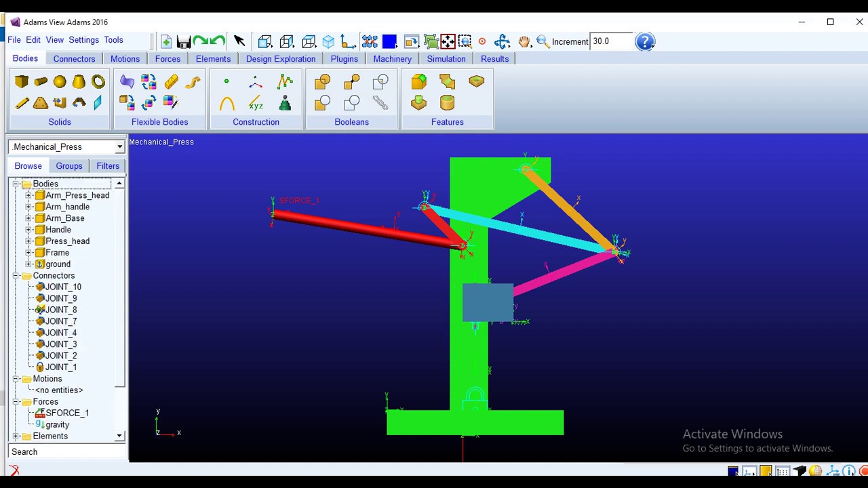Select the Spline xyz construction tool
868x488 pixels.
(256, 103)
